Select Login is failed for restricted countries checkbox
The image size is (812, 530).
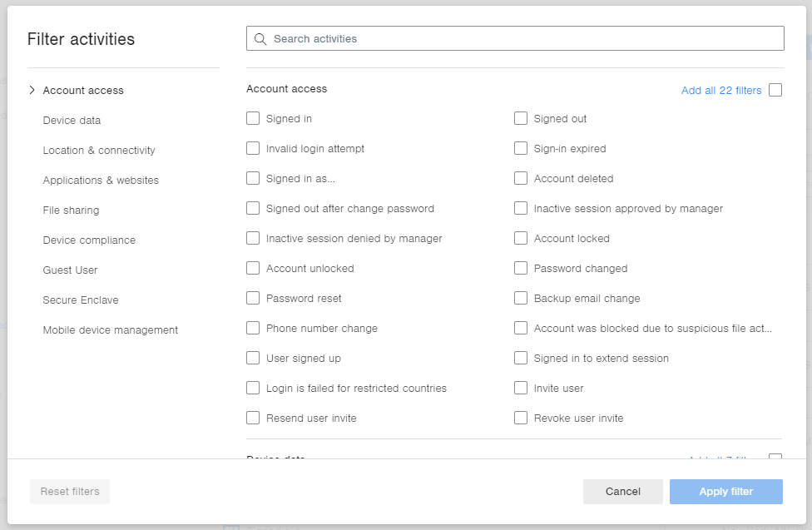[253, 388]
